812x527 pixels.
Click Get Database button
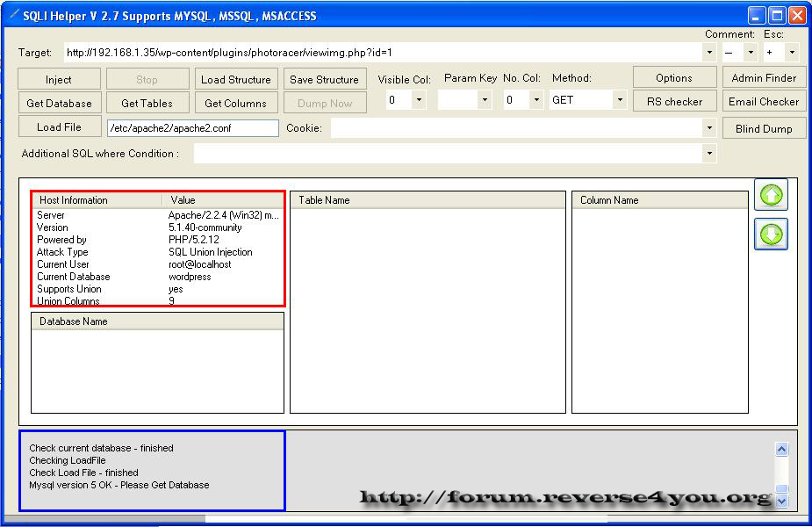pos(59,103)
